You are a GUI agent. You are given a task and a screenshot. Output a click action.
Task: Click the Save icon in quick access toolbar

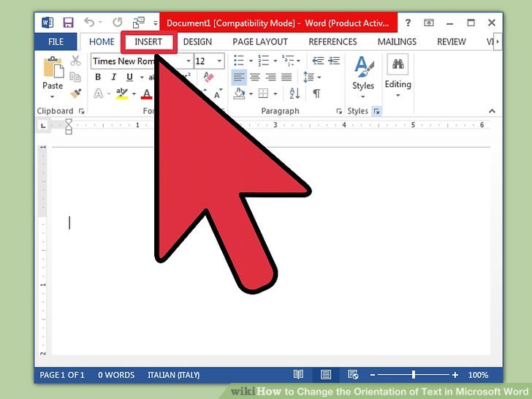click(68, 23)
